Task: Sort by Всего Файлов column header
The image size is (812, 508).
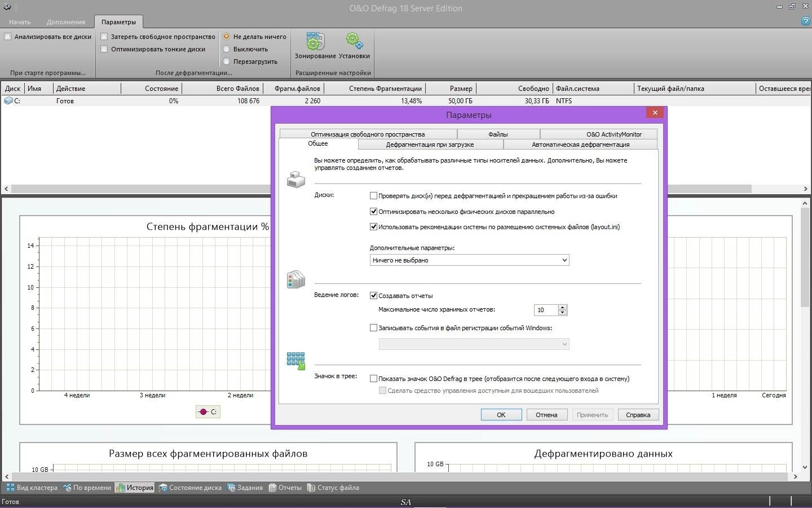Action: click(x=222, y=89)
